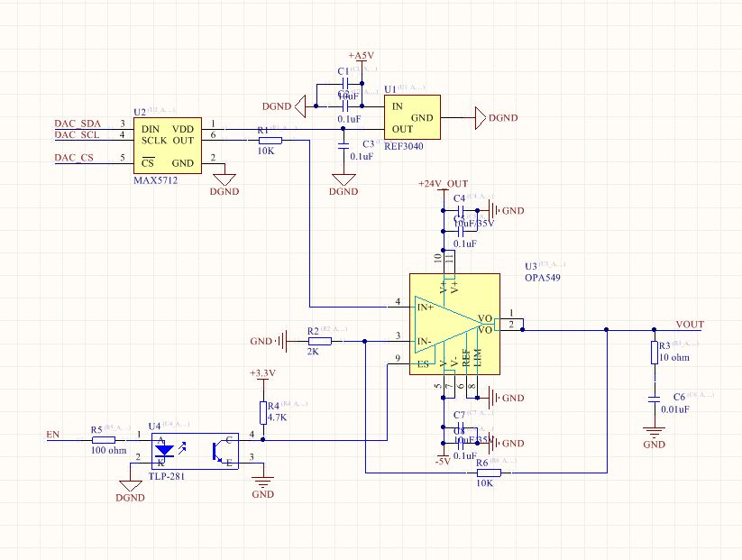Click the -5V power port label

pos(443,461)
